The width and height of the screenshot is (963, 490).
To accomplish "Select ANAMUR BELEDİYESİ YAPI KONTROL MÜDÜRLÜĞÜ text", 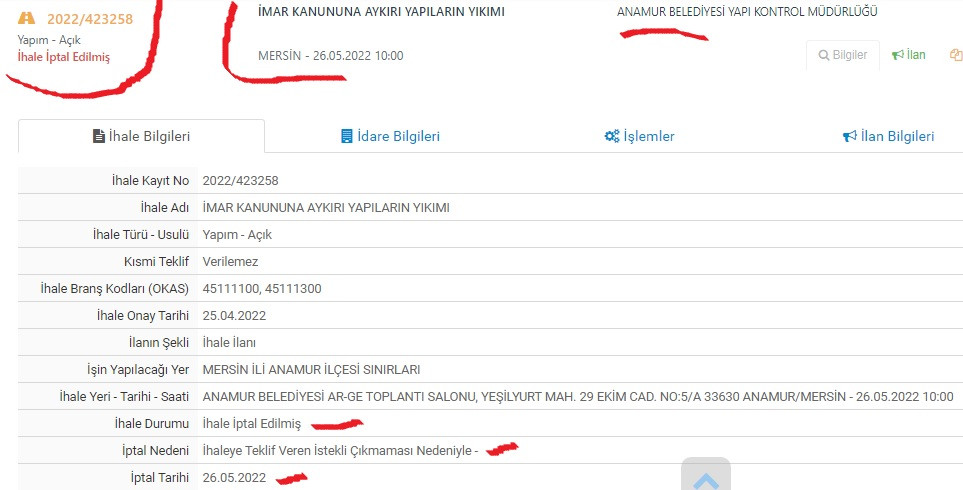I will (747, 12).
